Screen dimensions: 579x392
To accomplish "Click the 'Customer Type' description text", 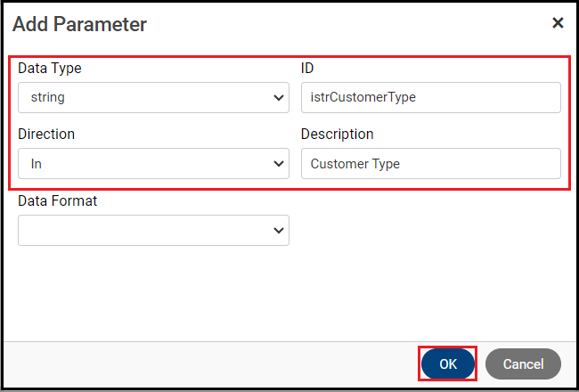I will pyautogui.click(x=355, y=164).
